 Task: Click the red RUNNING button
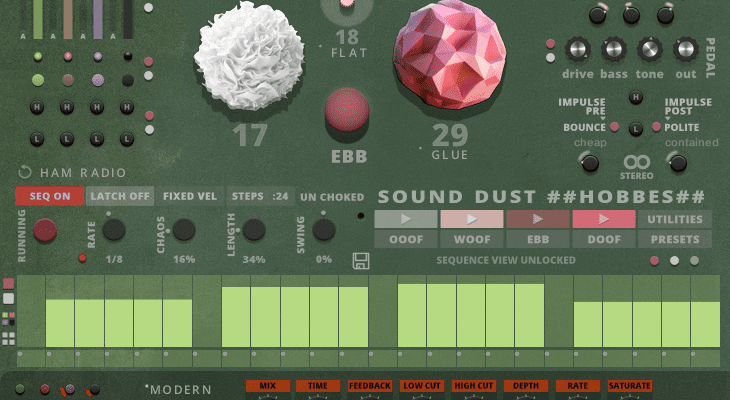tap(44, 231)
